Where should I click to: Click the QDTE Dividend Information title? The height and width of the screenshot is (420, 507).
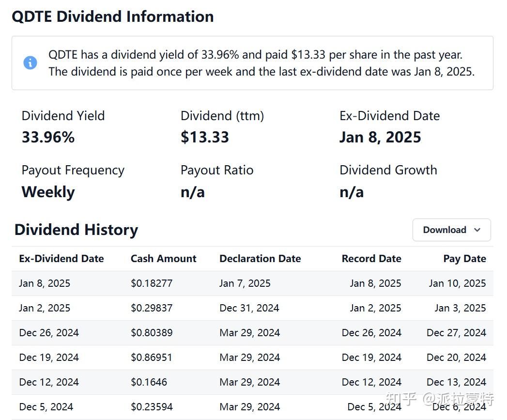[x=112, y=16]
